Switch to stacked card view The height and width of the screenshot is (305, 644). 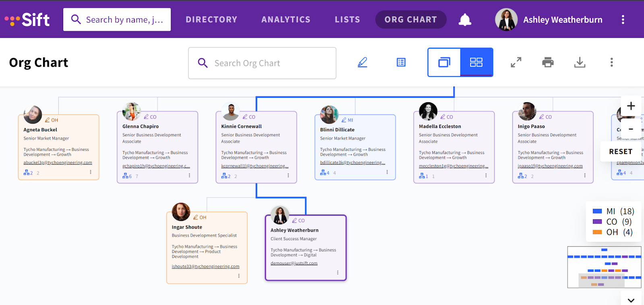444,62
